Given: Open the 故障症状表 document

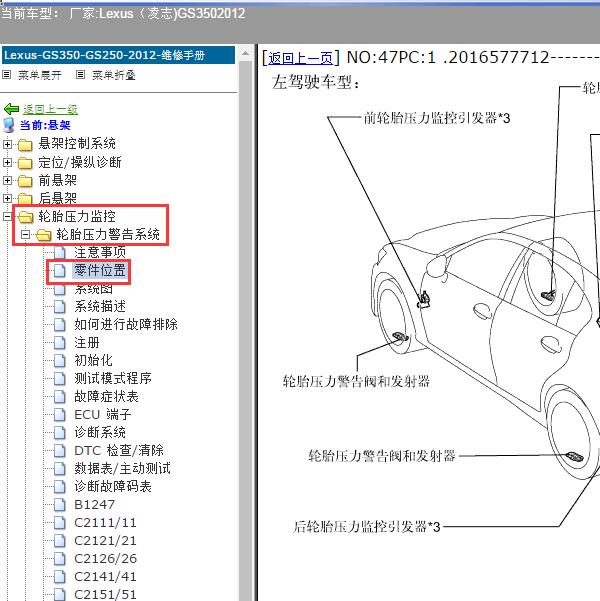Looking at the screenshot, I should pyautogui.click(x=107, y=397).
